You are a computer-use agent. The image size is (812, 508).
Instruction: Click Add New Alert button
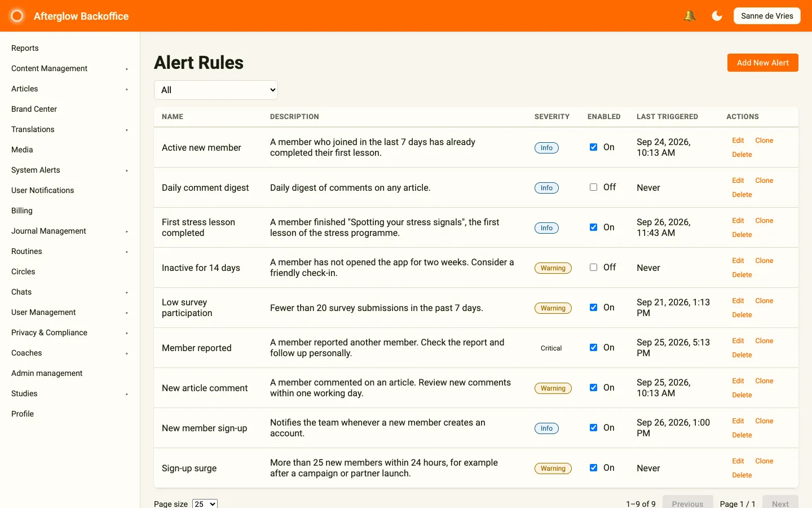tap(762, 63)
